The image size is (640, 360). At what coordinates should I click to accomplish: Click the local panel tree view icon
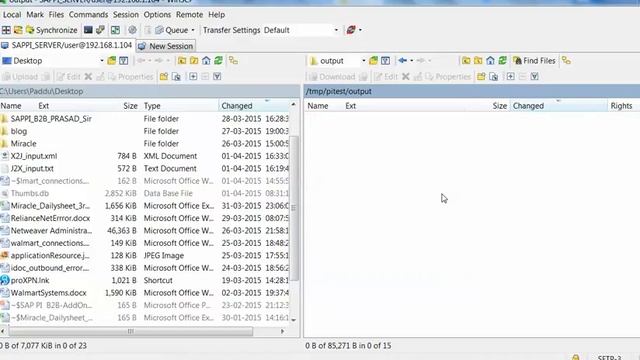233,61
